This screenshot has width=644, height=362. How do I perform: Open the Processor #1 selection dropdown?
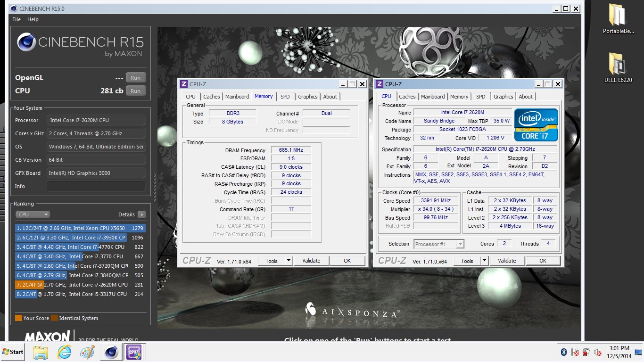click(439, 244)
